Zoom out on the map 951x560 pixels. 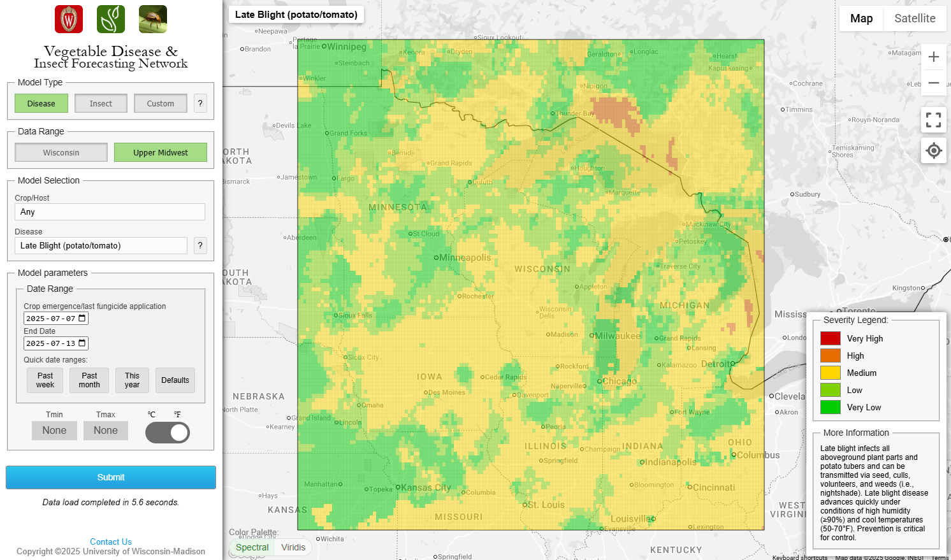click(x=933, y=83)
